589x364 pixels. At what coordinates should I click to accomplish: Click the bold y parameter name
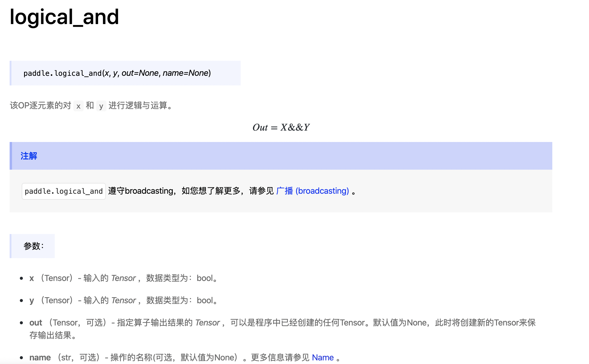pyautogui.click(x=32, y=301)
